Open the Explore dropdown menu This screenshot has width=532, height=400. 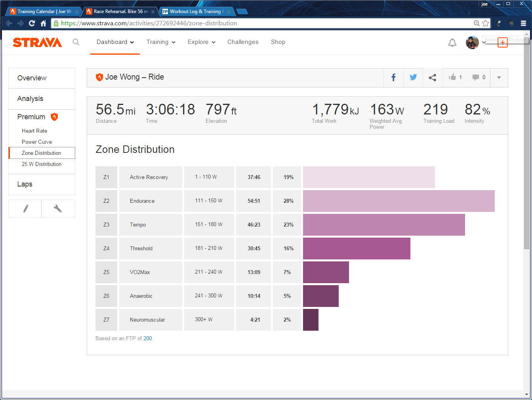pos(201,42)
